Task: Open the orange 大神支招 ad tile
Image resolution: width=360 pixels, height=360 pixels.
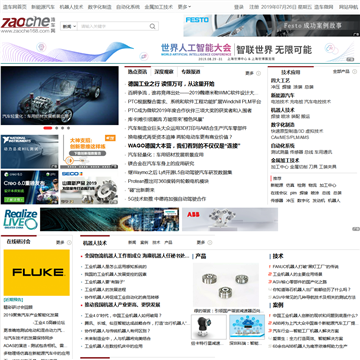Action: tap(89, 152)
